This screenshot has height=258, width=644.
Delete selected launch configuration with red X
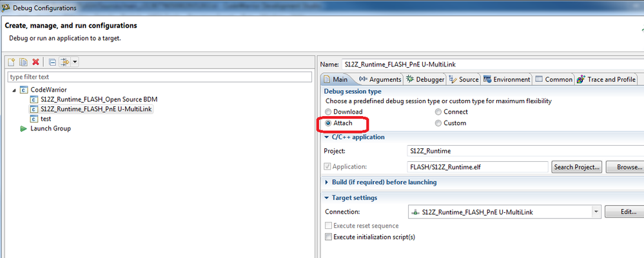point(35,62)
